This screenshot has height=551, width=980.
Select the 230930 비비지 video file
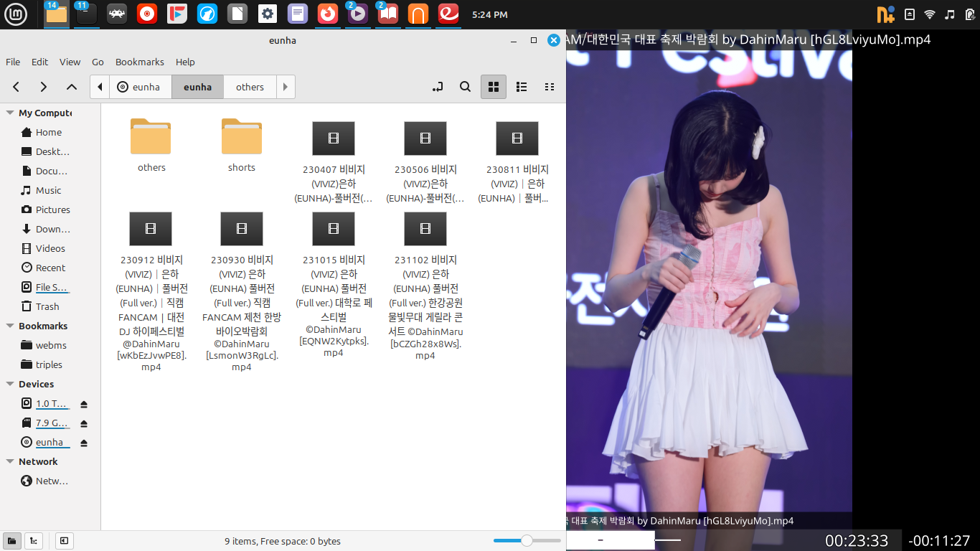point(242,292)
